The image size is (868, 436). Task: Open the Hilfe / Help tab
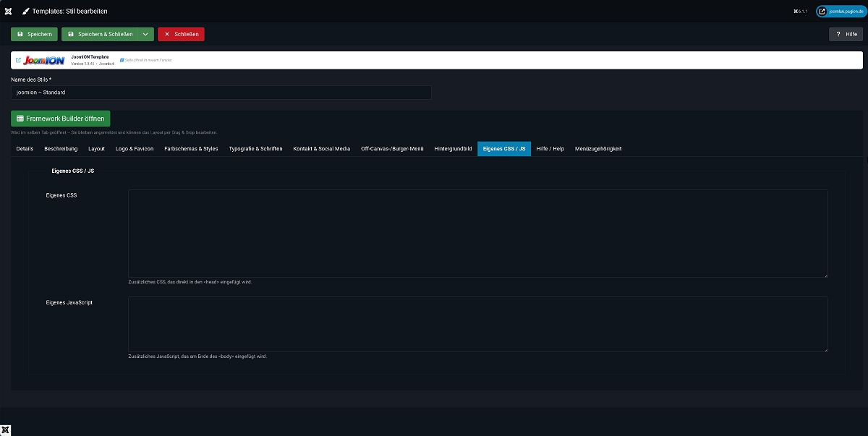pyautogui.click(x=550, y=149)
